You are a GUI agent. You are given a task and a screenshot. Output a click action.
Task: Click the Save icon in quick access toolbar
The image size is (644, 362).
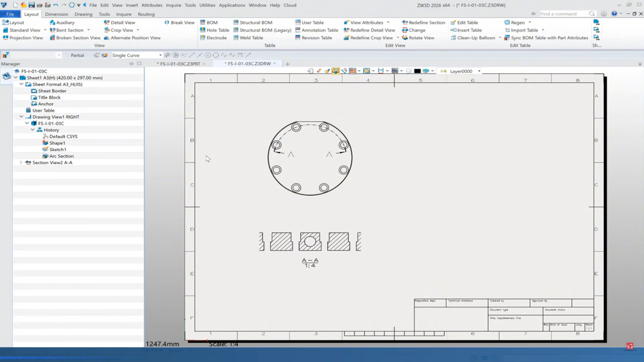click(31, 5)
